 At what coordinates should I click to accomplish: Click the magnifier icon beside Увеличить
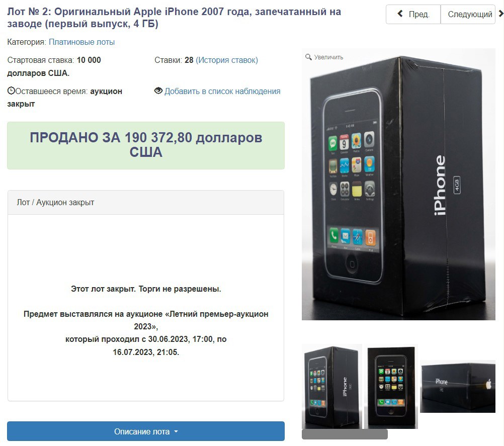point(308,57)
